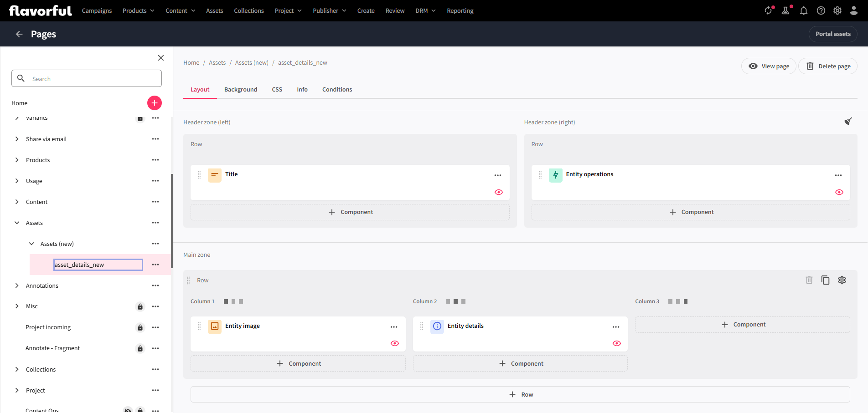Duplicate the Main zone row via copy icon
This screenshot has width=868, height=413.
tap(825, 280)
